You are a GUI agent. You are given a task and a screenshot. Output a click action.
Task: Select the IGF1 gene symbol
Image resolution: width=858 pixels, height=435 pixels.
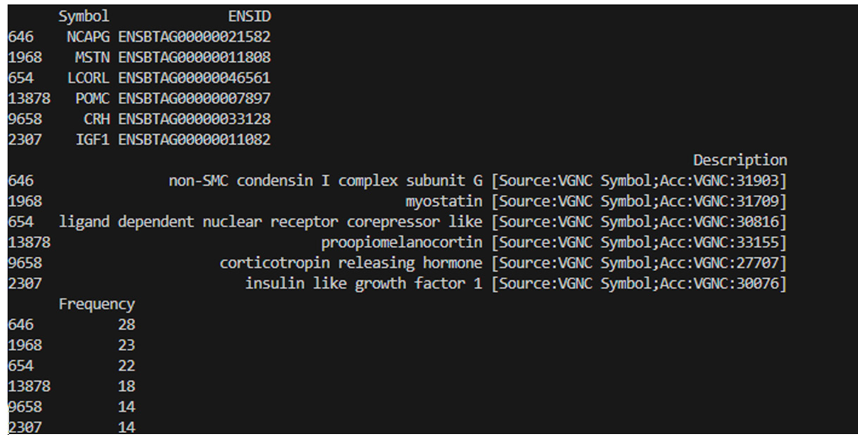(x=92, y=140)
